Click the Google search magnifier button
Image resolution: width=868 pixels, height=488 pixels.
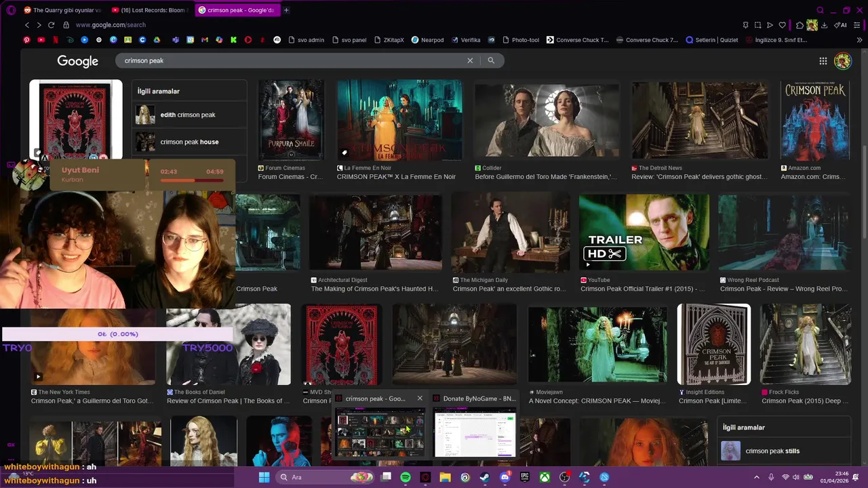tap(491, 60)
